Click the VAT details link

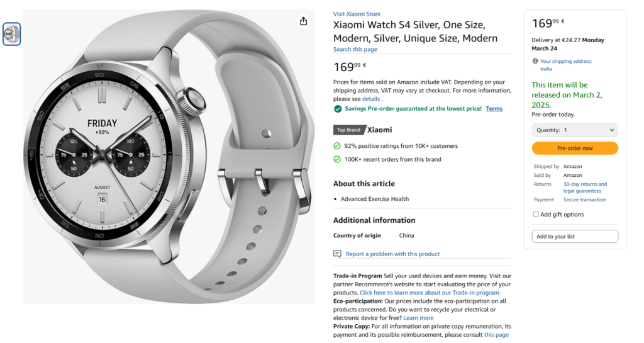tap(371, 99)
